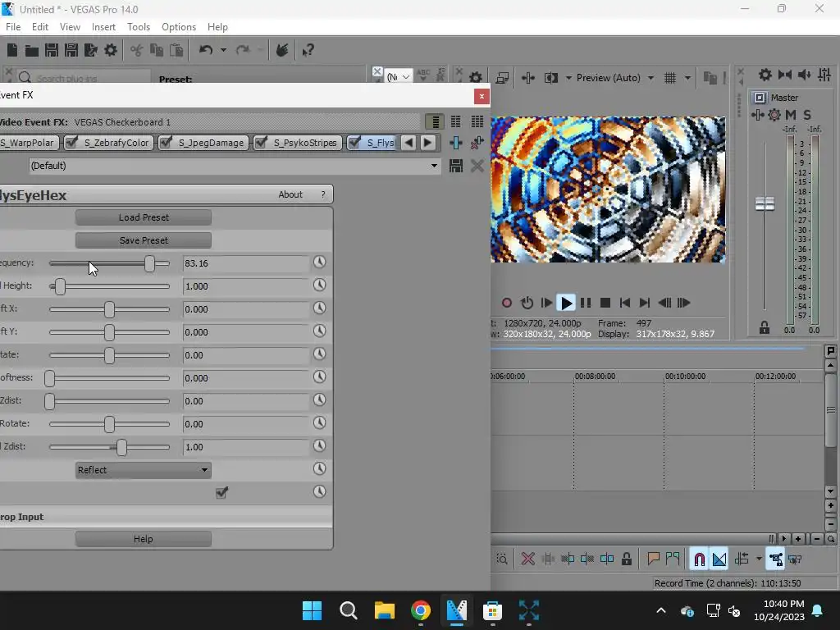Open the (Default) preset dropdown
The height and width of the screenshot is (630, 840).
point(234,166)
